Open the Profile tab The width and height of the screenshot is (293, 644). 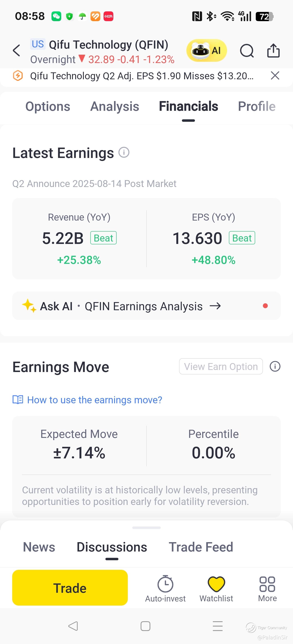[x=257, y=107]
